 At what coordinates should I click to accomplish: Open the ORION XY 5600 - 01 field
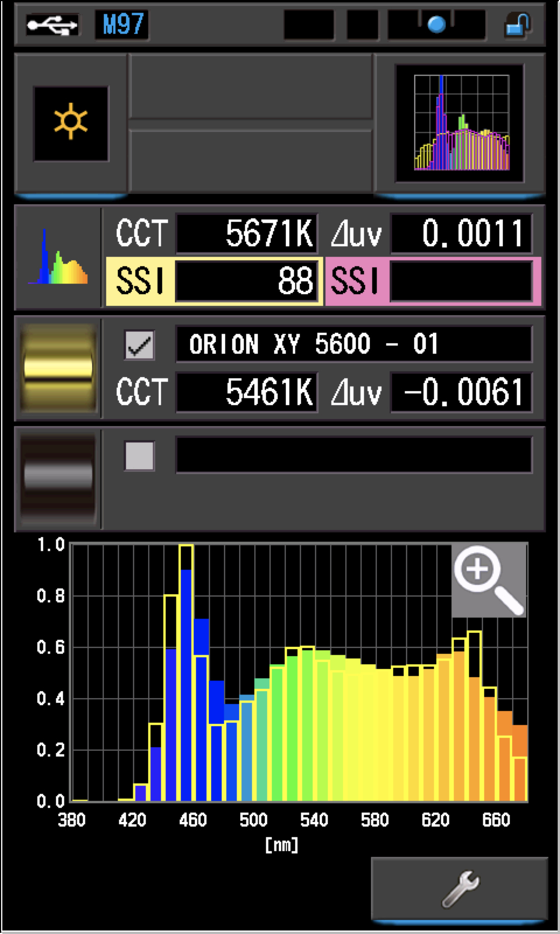[353, 344]
